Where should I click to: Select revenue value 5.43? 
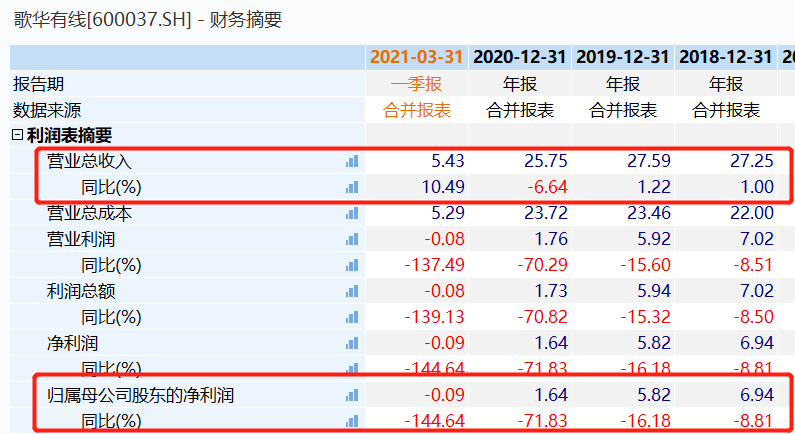click(448, 161)
